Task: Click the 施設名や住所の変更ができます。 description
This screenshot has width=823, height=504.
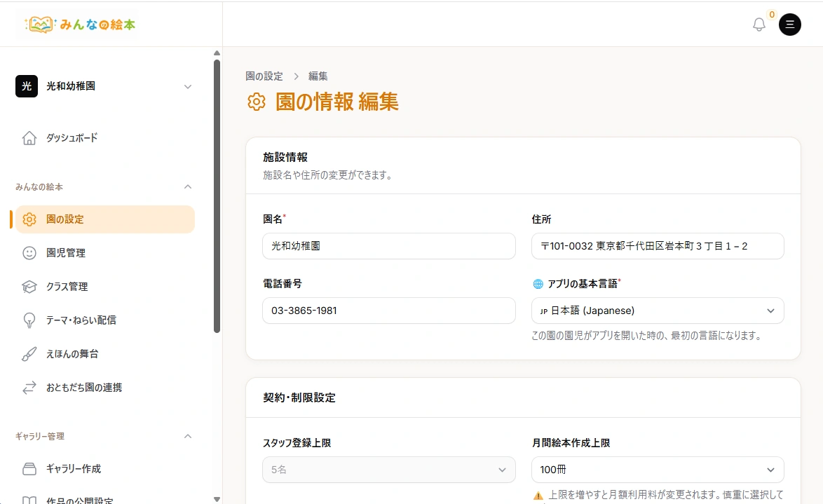Action: (x=329, y=175)
